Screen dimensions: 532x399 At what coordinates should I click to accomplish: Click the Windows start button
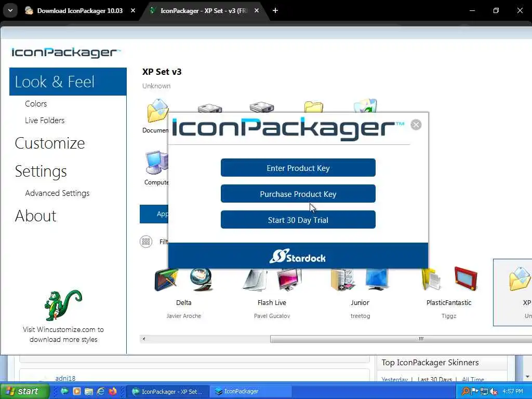pyautogui.click(x=24, y=391)
